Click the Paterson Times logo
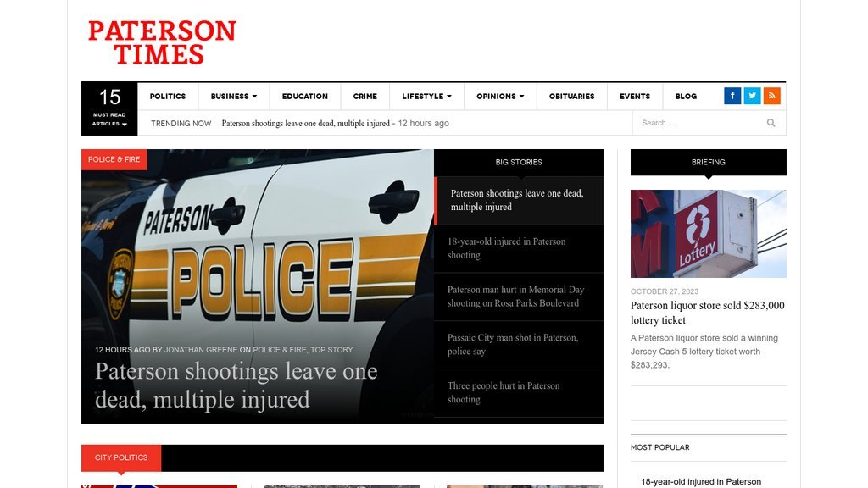The width and height of the screenshot is (868, 488). tap(162, 42)
